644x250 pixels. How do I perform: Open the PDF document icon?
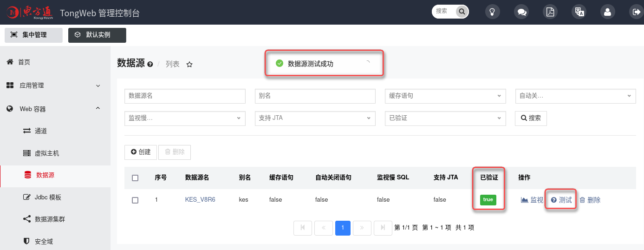[550, 12]
